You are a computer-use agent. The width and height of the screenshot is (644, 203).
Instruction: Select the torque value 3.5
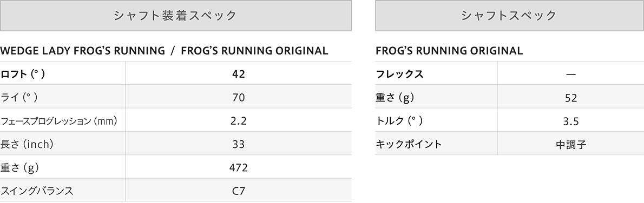[x=571, y=121]
